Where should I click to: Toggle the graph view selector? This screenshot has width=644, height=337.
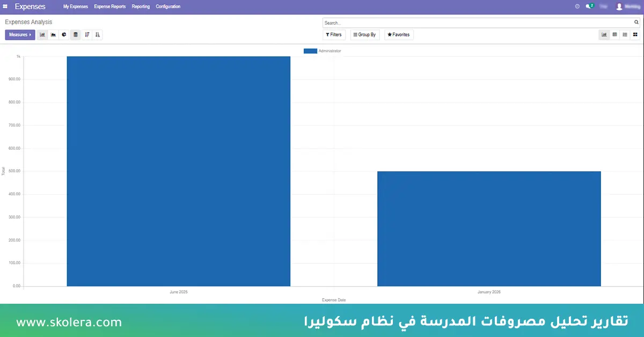[x=604, y=34]
